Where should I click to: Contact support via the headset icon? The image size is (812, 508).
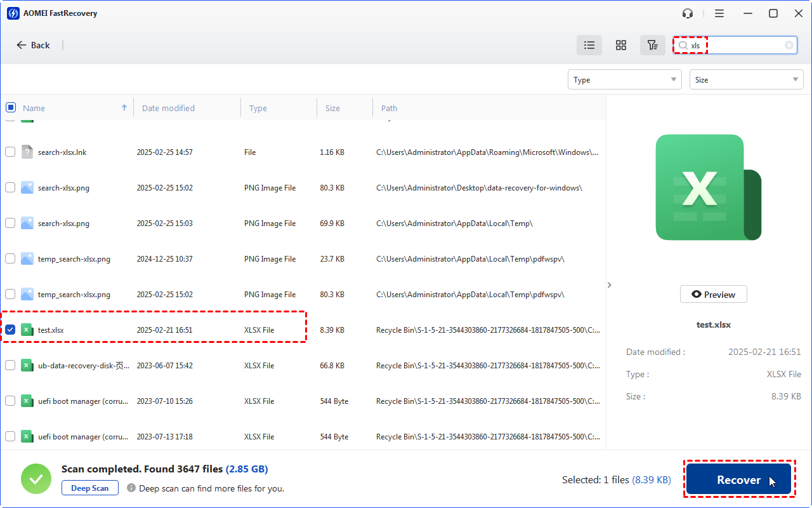(x=688, y=13)
